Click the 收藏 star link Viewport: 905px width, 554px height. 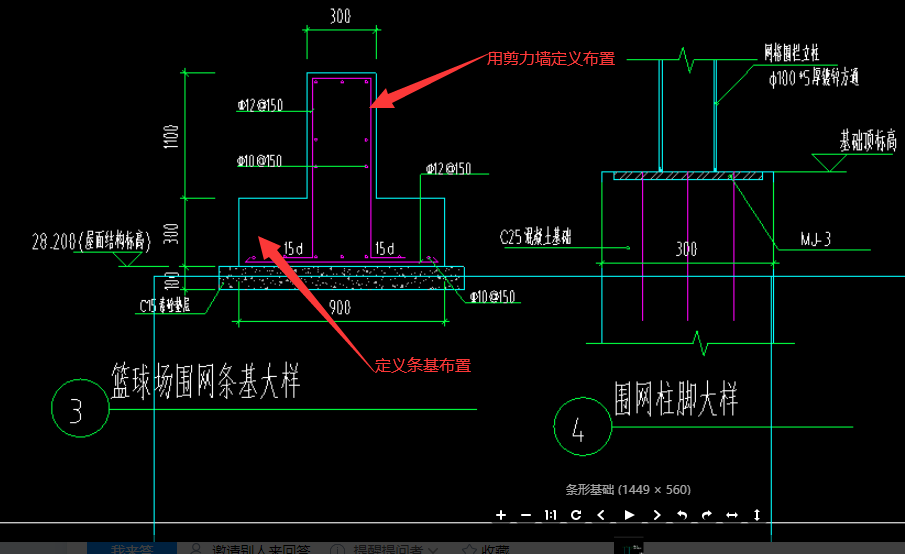[486, 549]
